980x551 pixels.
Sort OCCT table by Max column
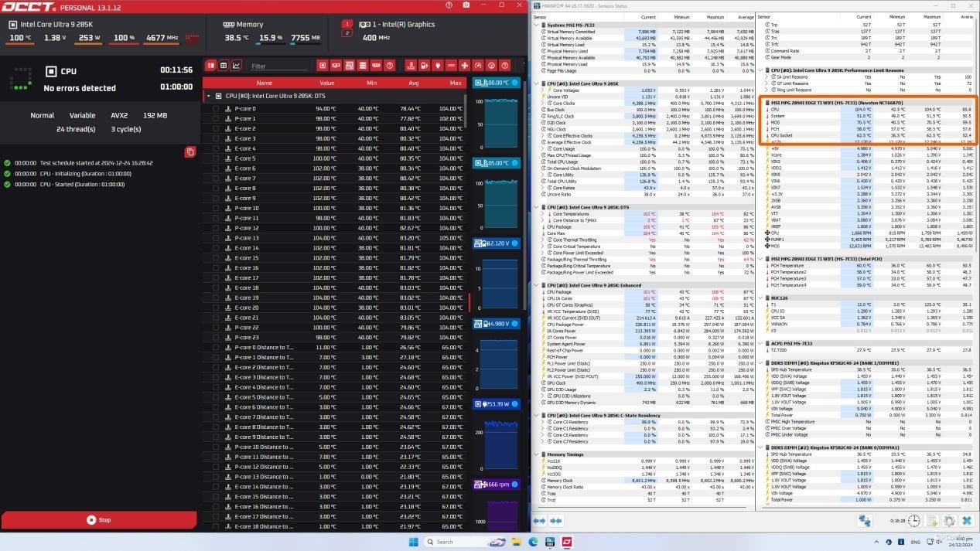(x=456, y=83)
